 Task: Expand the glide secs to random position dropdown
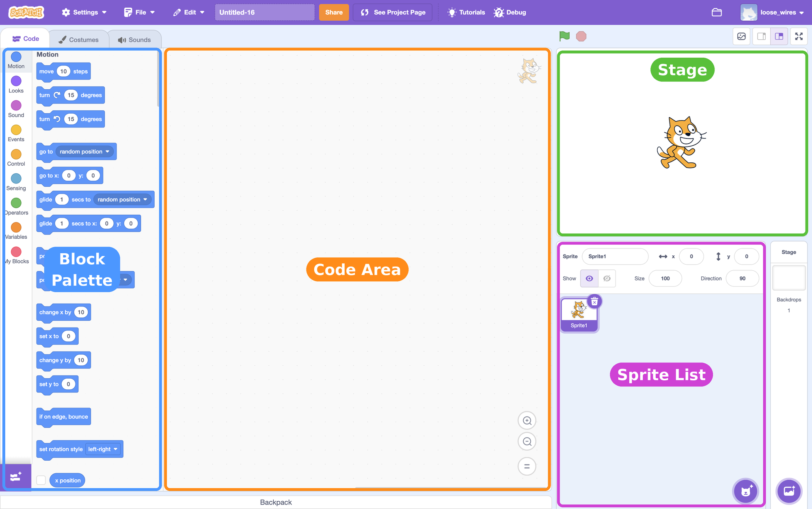[122, 200]
